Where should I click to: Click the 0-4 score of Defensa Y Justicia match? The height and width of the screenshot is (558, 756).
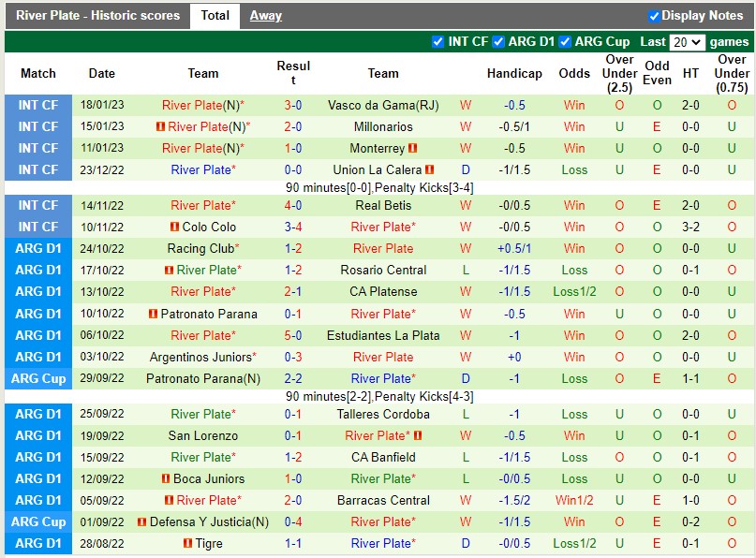292,521
